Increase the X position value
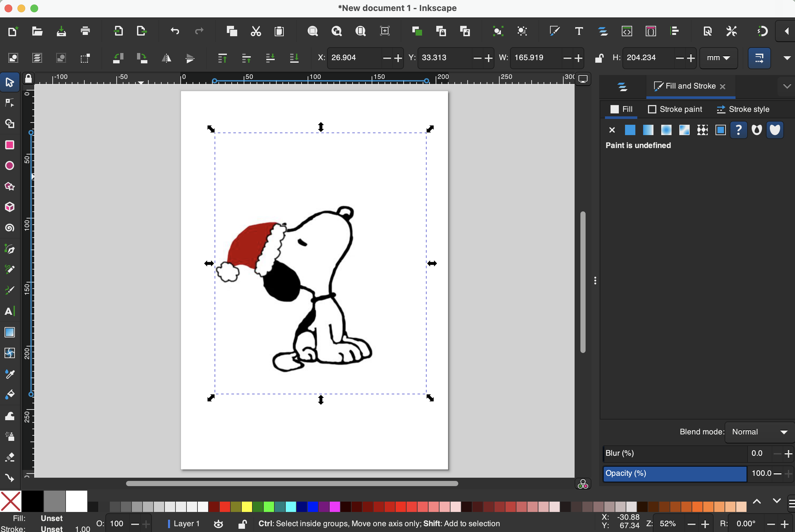The height and width of the screenshot is (532, 795). pos(398,59)
